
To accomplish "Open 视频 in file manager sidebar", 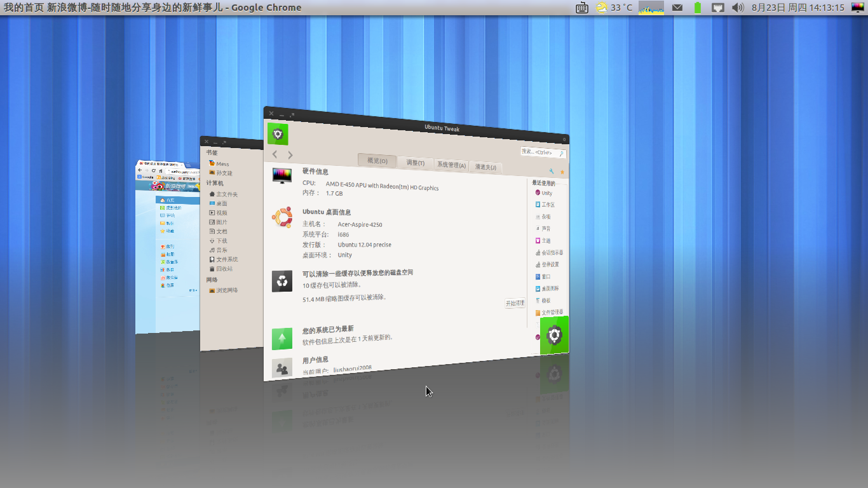I will pos(218,213).
